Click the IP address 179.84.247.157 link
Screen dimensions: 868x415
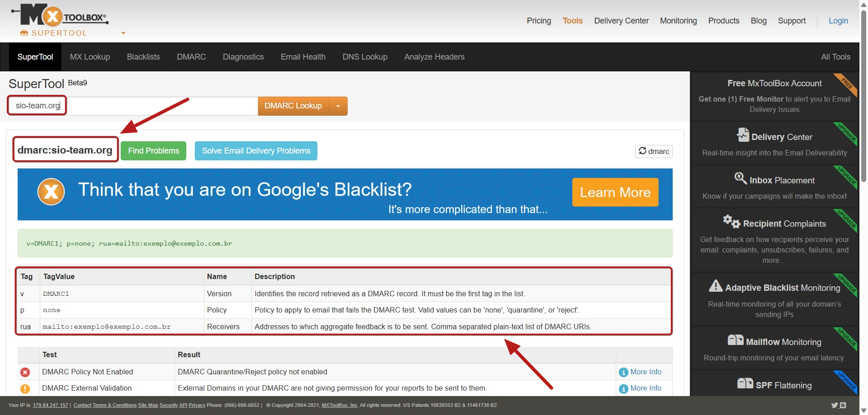click(x=50, y=405)
